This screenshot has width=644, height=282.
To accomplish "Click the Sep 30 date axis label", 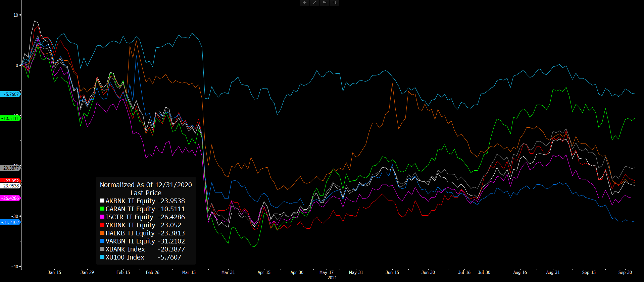I will (x=625, y=272).
